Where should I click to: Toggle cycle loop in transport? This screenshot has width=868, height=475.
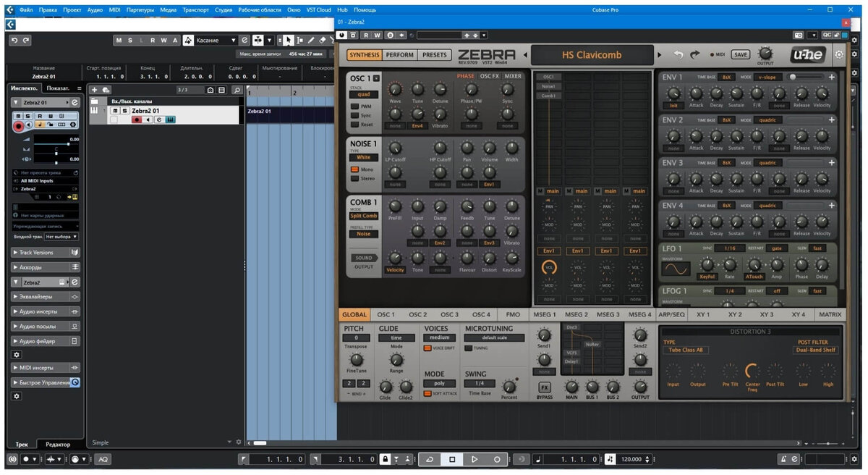point(430,459)
